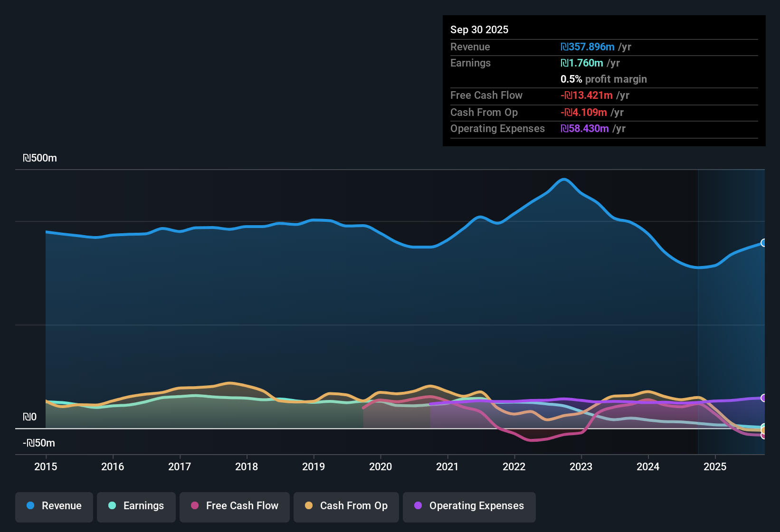Select the 2025 year label
This screenshot has height=532, width=780.
(x=715, y=467)
